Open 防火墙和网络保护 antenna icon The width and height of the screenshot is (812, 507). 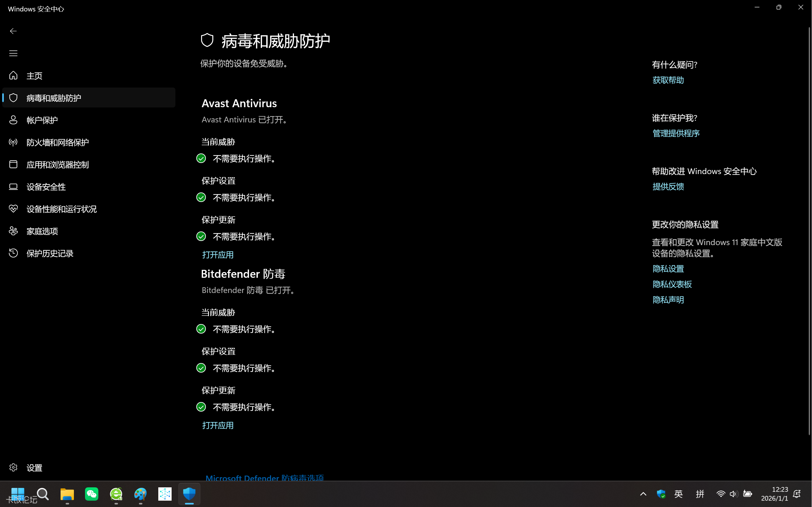tap(13, 142)
